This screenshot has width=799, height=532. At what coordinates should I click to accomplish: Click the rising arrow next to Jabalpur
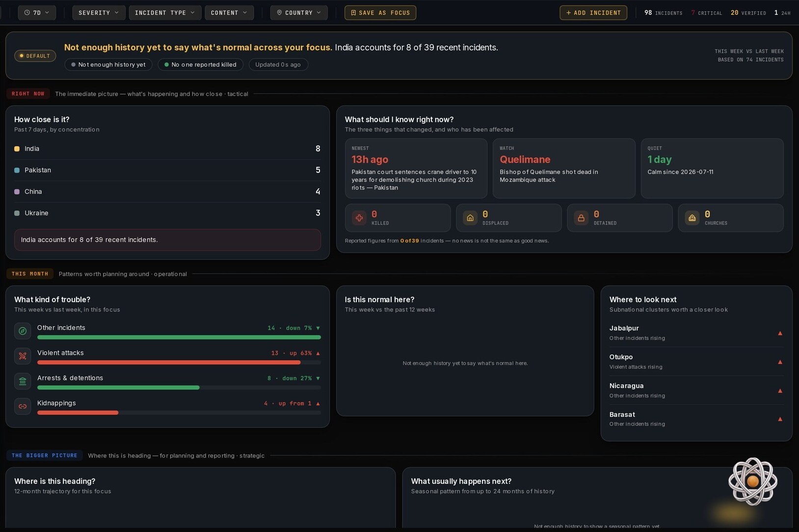[780, 333]
